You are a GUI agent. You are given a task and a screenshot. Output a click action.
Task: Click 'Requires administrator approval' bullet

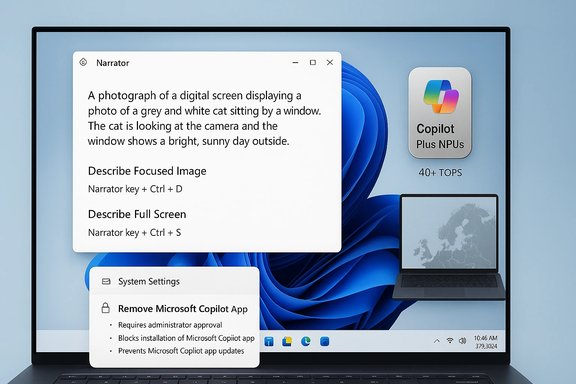170,325
